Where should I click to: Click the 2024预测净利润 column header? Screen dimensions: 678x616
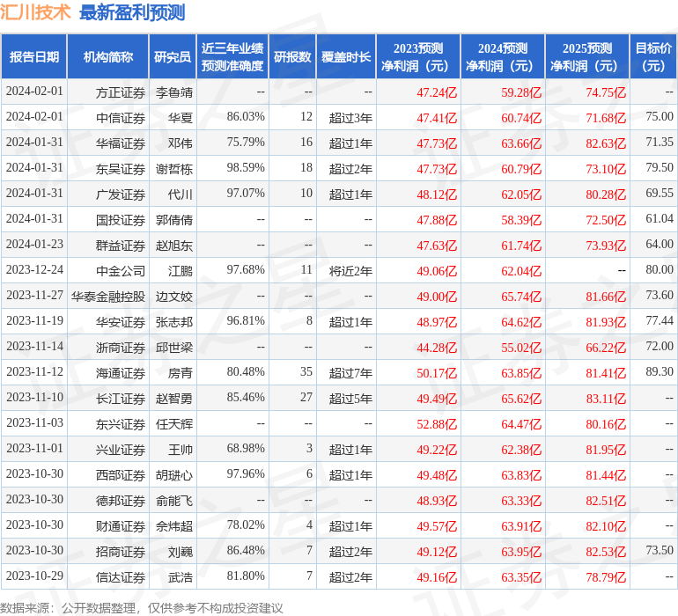coord(503,57)
